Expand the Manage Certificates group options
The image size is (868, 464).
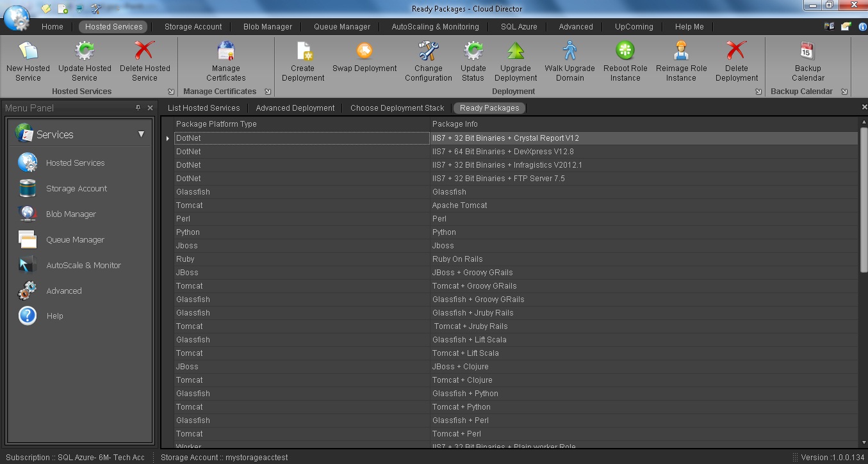[268, 92]
